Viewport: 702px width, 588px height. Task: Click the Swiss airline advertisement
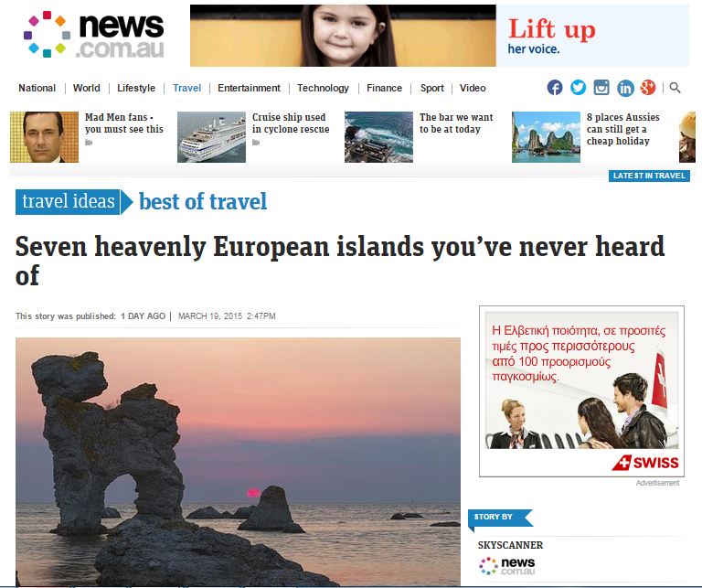tap(581, 391)
